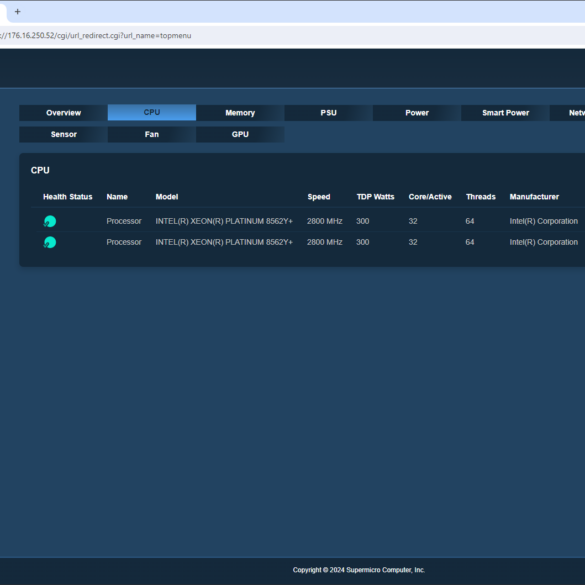Click the Speed column header
Viewport: 585px width, 585px height.
[319, 197]
